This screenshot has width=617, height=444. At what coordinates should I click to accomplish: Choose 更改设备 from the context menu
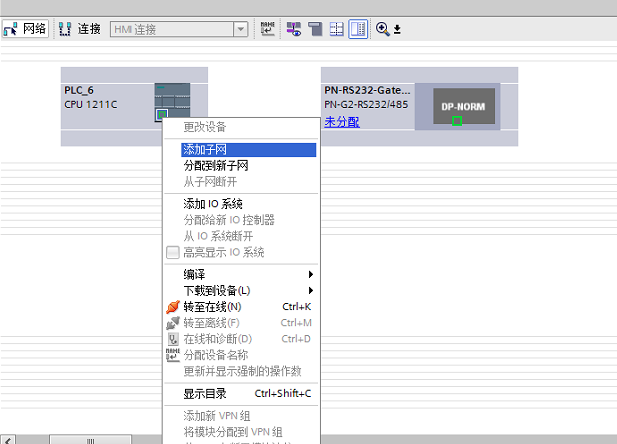click(241, 127)
